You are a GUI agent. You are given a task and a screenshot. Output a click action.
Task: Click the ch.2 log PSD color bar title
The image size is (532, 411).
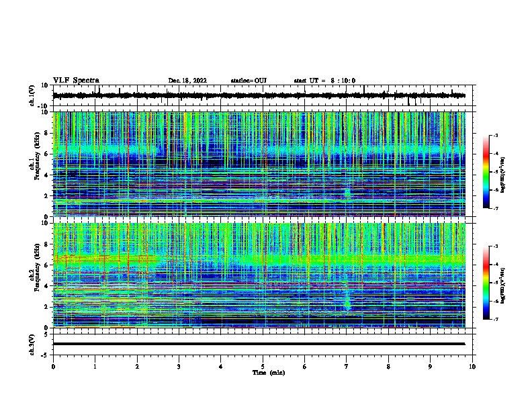click(503, 285)
